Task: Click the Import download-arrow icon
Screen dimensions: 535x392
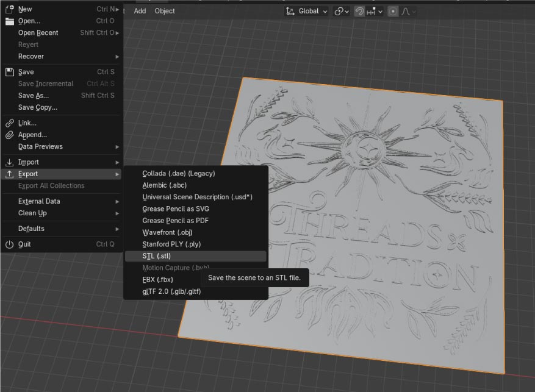Action: pyautogui.click(x=10, y=162)
